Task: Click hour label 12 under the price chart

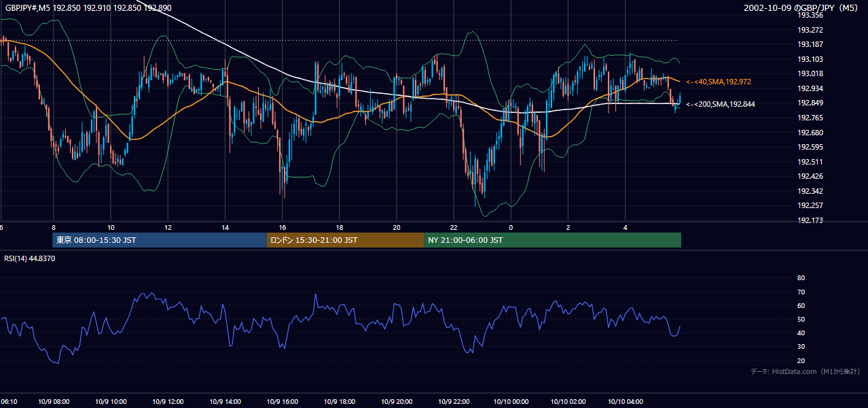Action: (168, 228)
